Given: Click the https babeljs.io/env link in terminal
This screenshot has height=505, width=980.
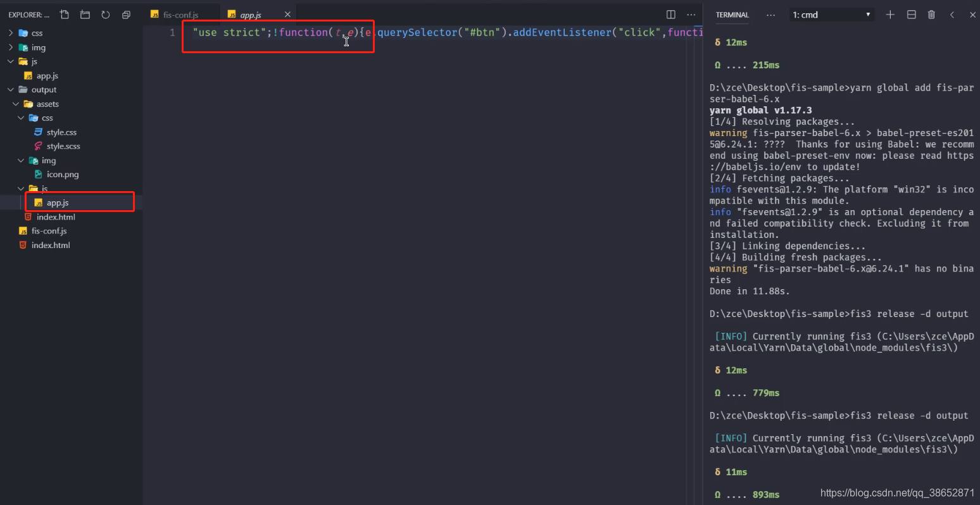Looking at the screenshot, I should [x=841, y=161].
